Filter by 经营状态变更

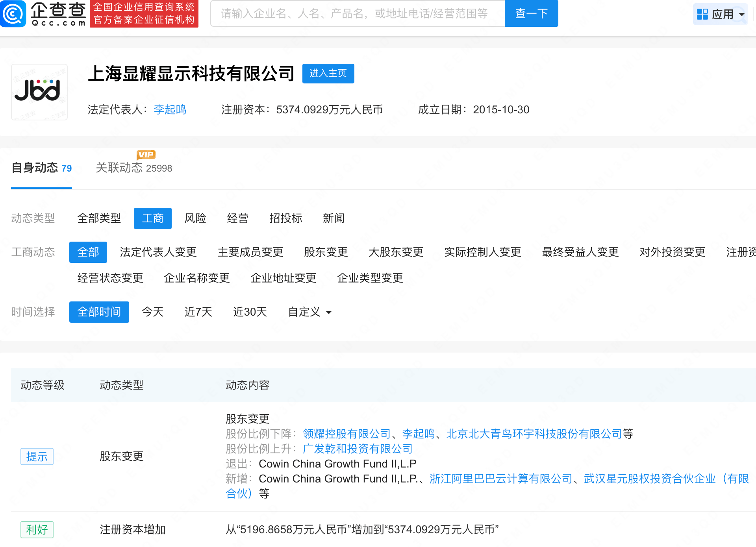tap(110, 278)
